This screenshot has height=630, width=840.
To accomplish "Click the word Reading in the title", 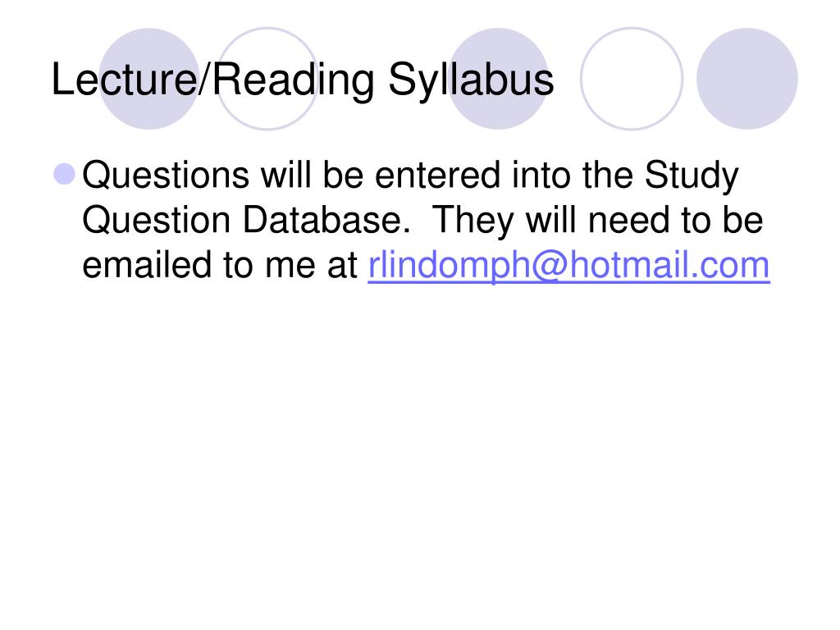I will tap(294, 81).
